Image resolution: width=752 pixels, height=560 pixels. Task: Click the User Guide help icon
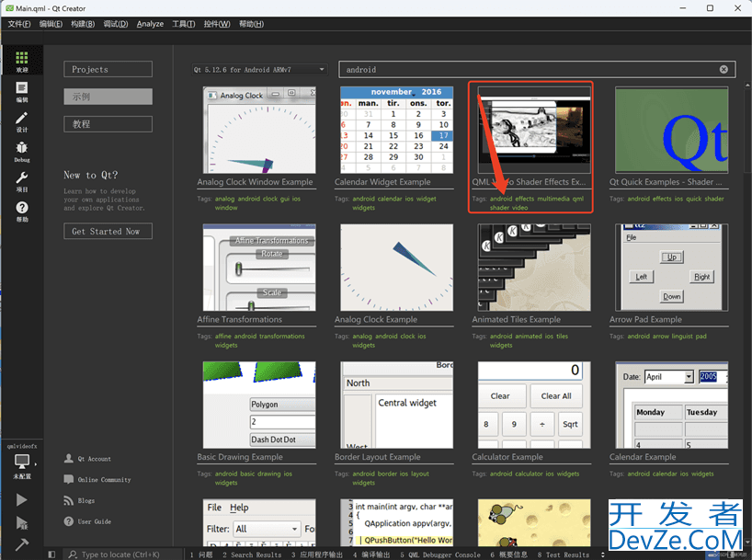point(69,521)
